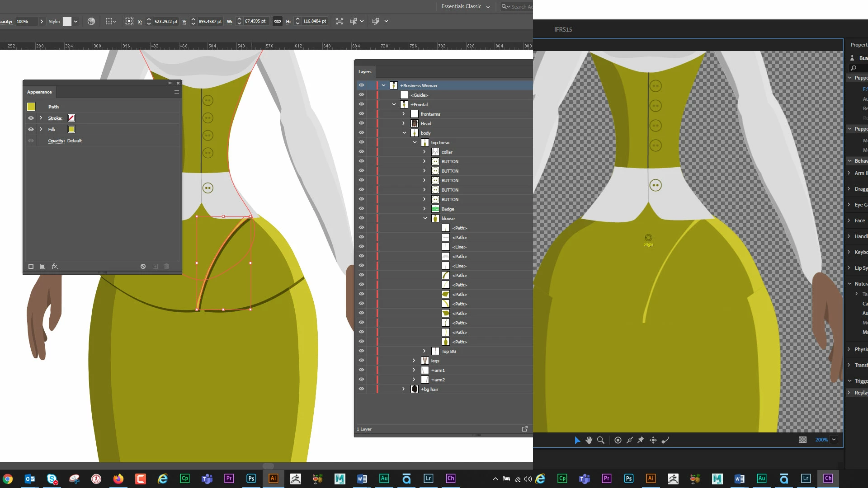Expand the legs layer

click(x=414, y=361)
